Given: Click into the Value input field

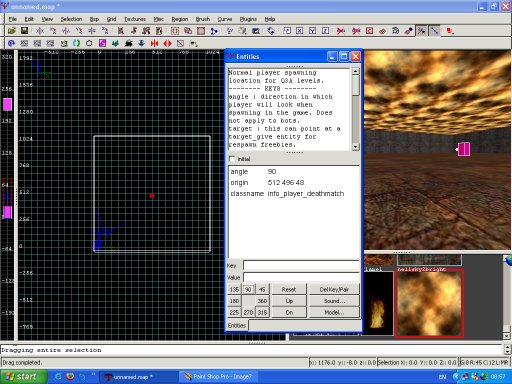Looking at the screenshot, I should [301, 277].
